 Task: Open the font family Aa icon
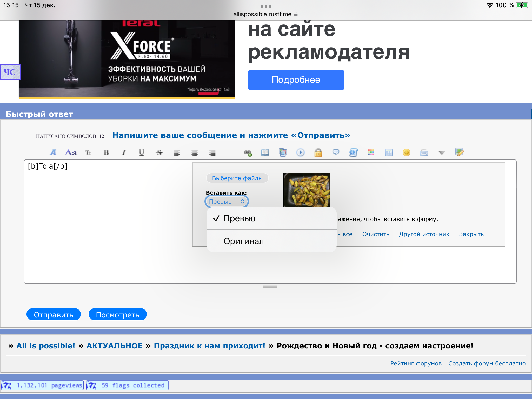coord(71,152)
